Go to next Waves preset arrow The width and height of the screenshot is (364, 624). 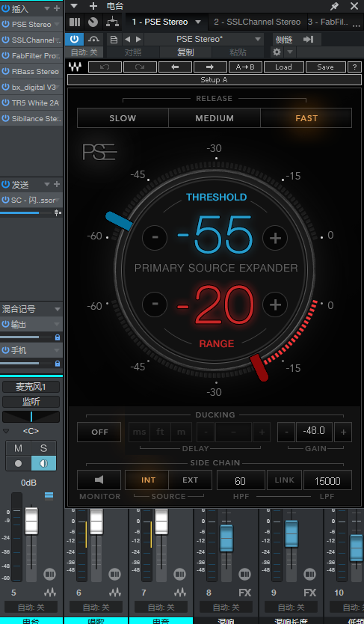(210, 67)
